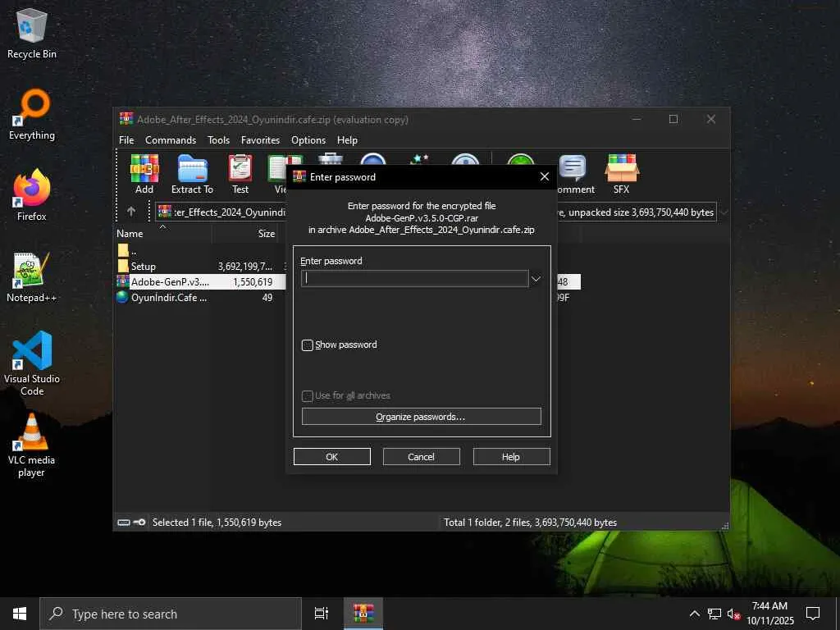Click Cancel in the Enter password dialog
Screen dimensions: 840x630
pos(421,456)
